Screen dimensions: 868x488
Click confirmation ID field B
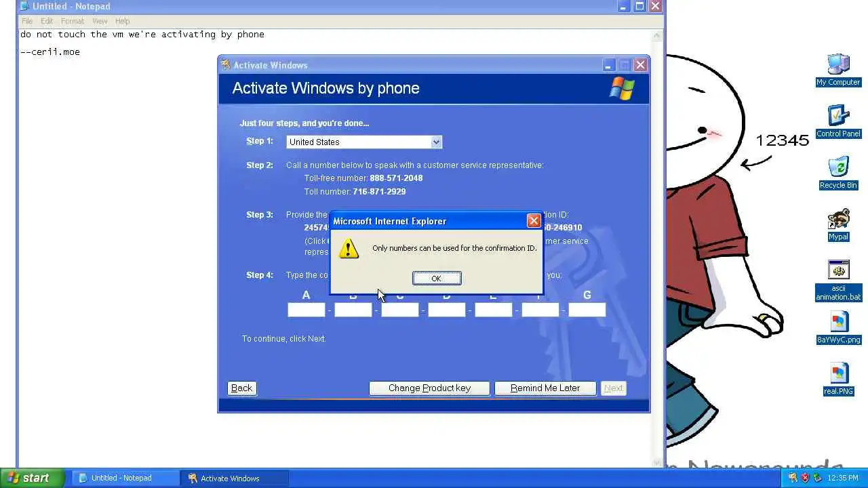[353, 310]
